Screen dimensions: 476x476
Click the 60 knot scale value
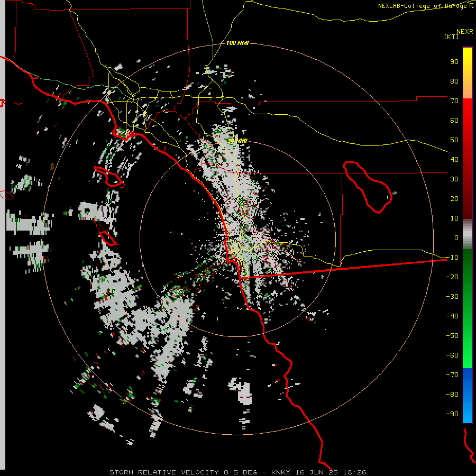coord(454,120)
